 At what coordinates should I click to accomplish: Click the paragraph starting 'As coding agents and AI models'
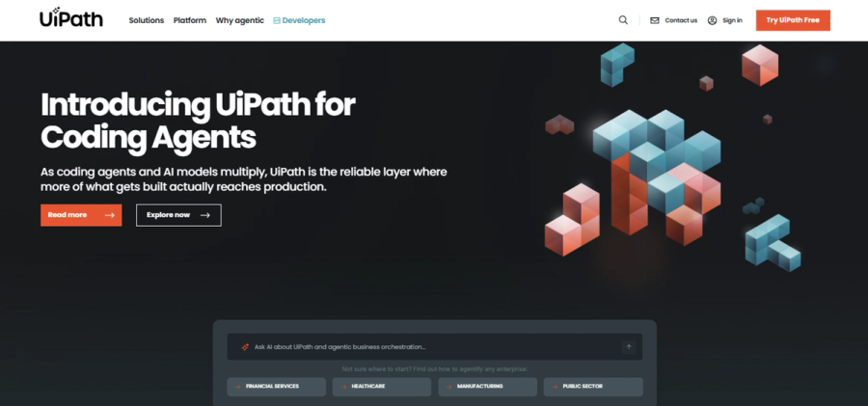point(244,179)
